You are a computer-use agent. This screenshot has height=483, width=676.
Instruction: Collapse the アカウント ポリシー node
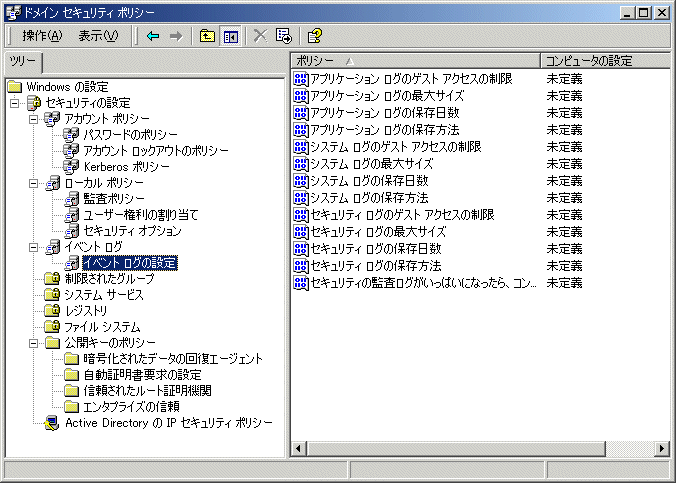(33, 119)
